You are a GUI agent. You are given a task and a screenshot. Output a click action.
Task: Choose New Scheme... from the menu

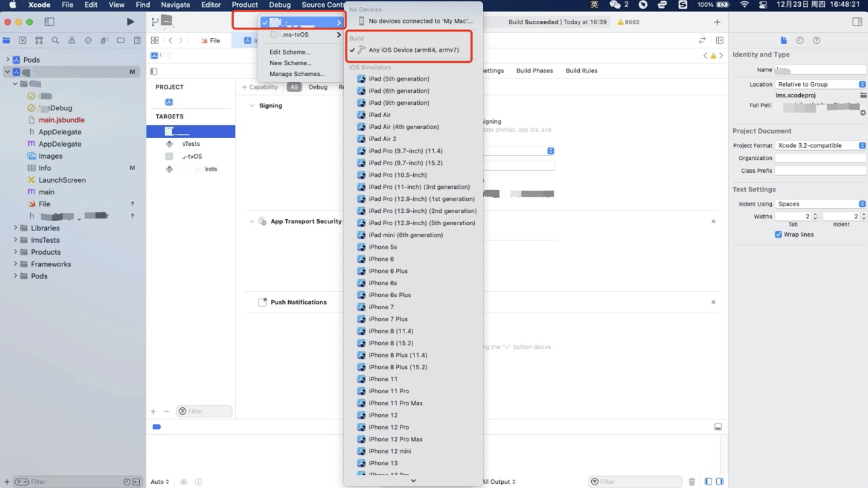pos(290,63)
